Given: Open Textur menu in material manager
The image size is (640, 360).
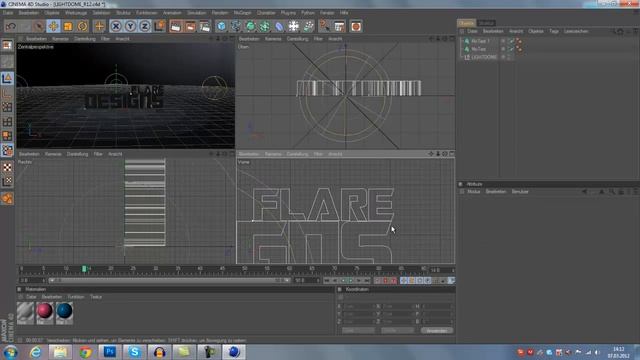Looking at the screenshot, I should click(x=96, y=297).
